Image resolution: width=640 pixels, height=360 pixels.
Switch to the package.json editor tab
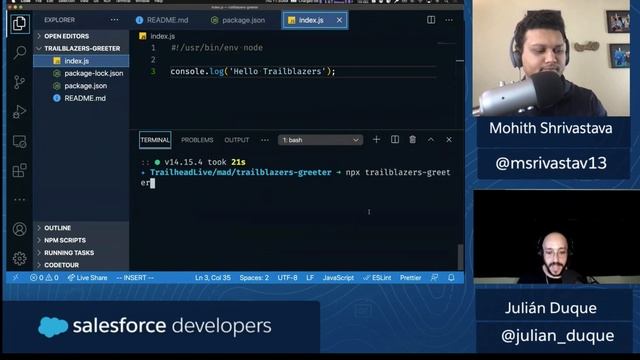(238, 20)
